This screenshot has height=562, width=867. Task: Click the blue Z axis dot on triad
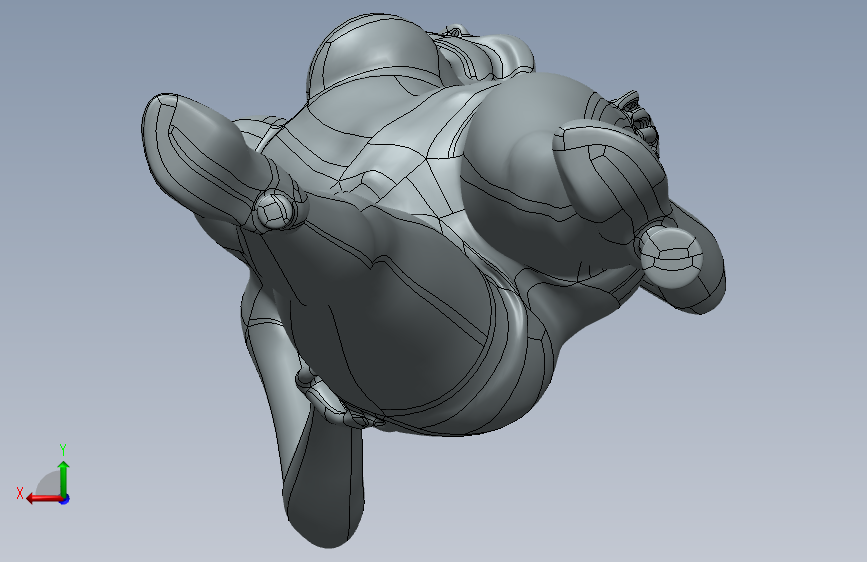65,499
